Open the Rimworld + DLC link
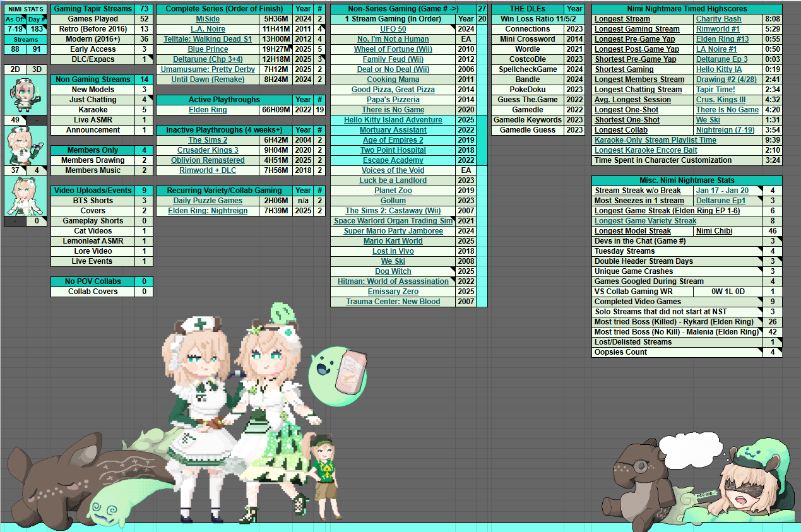Screen dimensions: 801x532 (208, 170)
